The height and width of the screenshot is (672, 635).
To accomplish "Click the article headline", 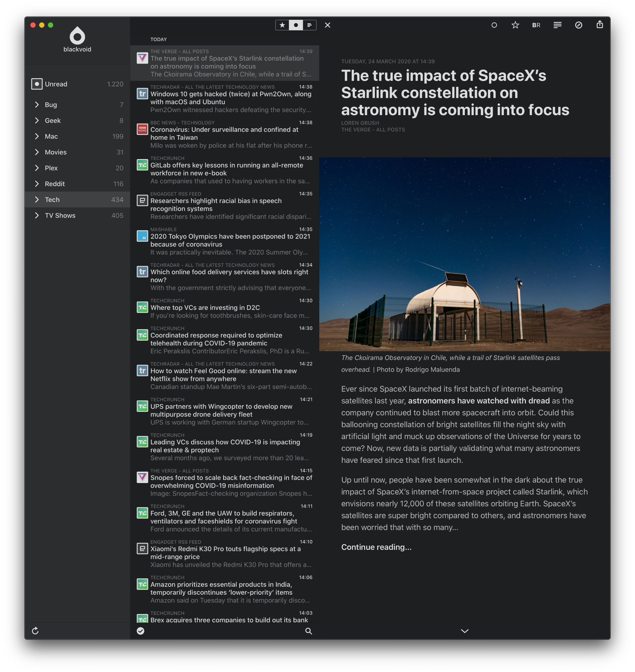I will tap(455, 93).
